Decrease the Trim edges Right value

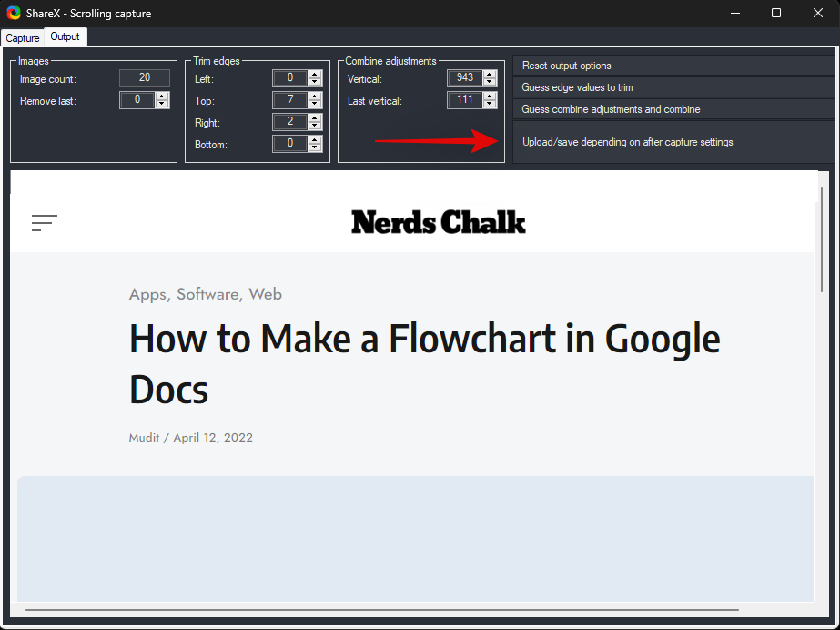(x=315, y=127)
